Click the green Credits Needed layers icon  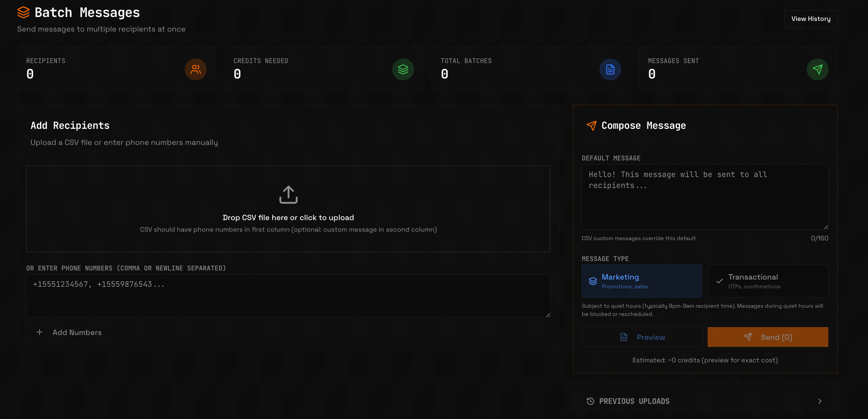coord(403,69)
